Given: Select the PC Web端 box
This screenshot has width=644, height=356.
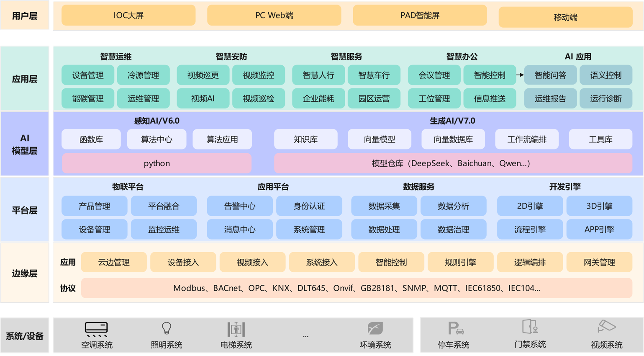Looking at the screenshot, I should coord(274,15).
